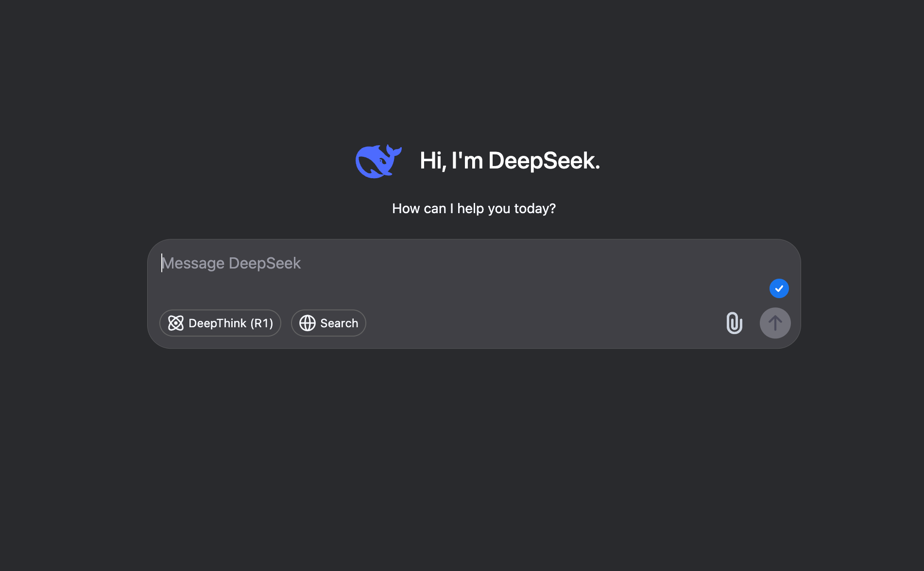The width and height of the screenshot is (924, 571).
Task: Click the "How can I help you today?" text
Action: tap(474, 208)
